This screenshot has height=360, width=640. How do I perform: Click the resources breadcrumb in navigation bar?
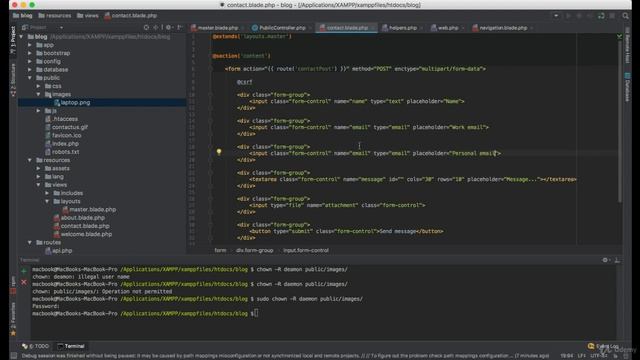pos(55,16)
